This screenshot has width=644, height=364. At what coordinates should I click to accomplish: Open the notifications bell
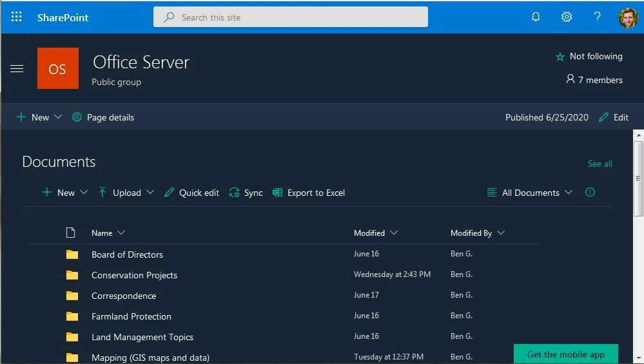point(536,17)
